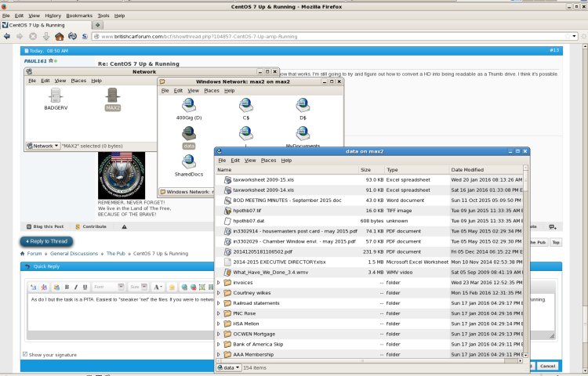
Task: Open The Pub breadcrumb link
Action: coord(116,254)
